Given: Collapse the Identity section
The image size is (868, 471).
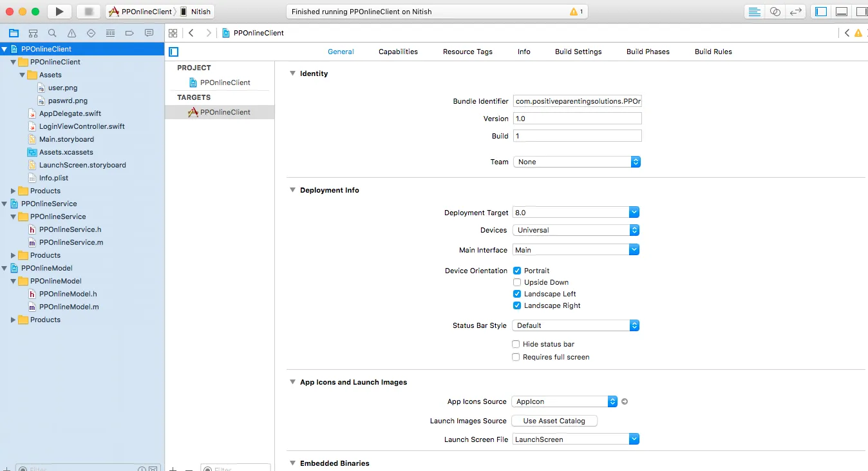Looking at the screenshot, I should 292,73.
